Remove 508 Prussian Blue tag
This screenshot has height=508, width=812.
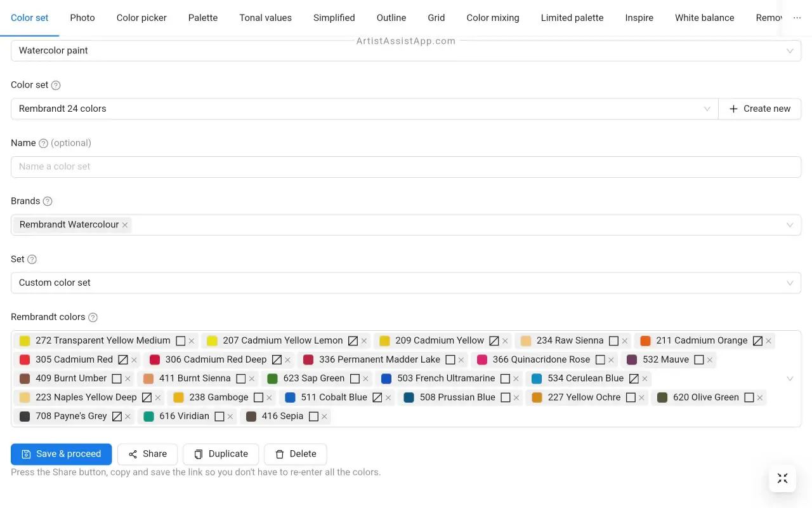516,398
